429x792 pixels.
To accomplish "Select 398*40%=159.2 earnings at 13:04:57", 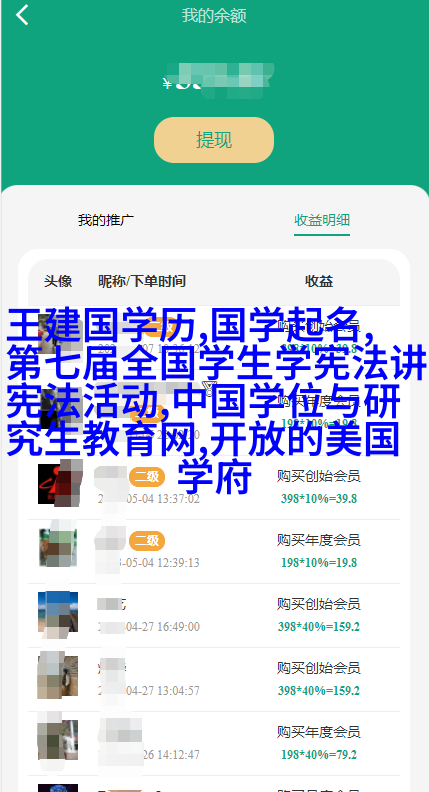I will coord(319,691).
